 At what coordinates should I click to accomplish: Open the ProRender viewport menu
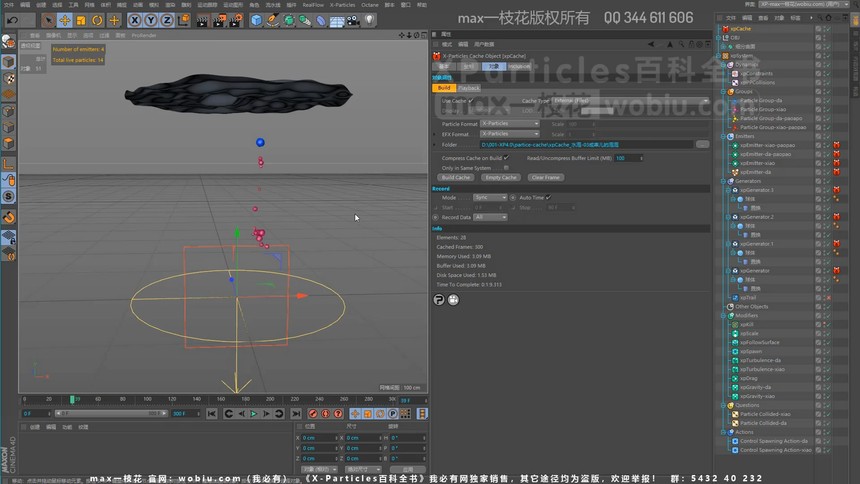(144, 35)
